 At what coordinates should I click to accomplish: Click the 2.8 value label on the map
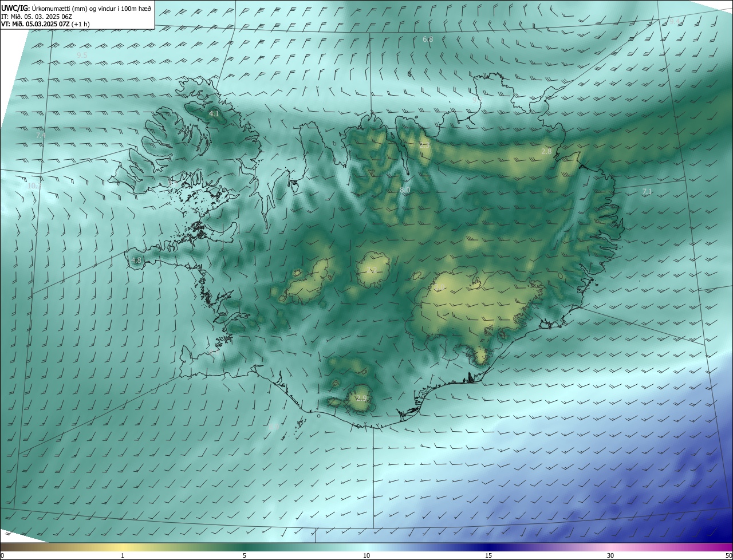546,151
